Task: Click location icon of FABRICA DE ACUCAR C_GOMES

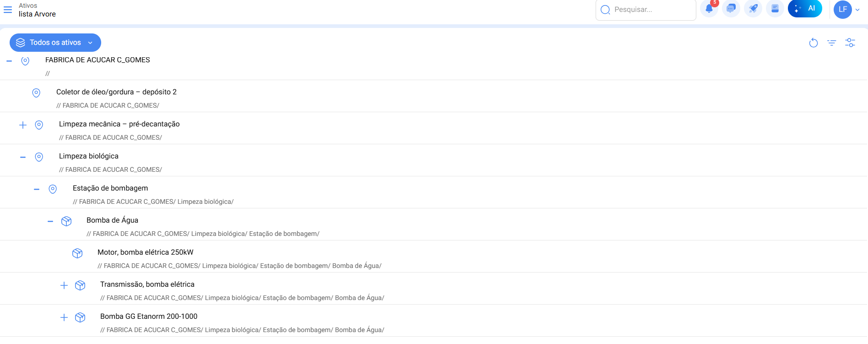Action: click(x=25, y=61)
